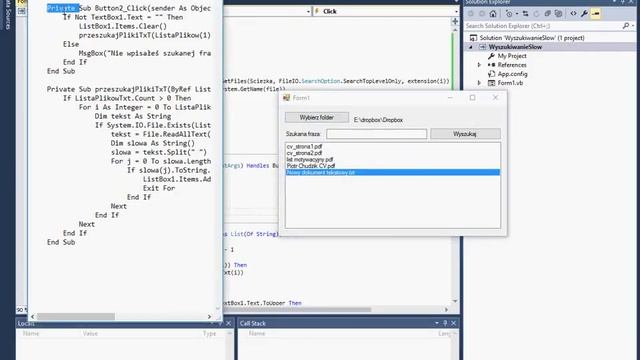The width and height of the screenshot is (640, 360).
Task: Click Pending Changes Filter clock icon
Action: click(x=509, y=13)
